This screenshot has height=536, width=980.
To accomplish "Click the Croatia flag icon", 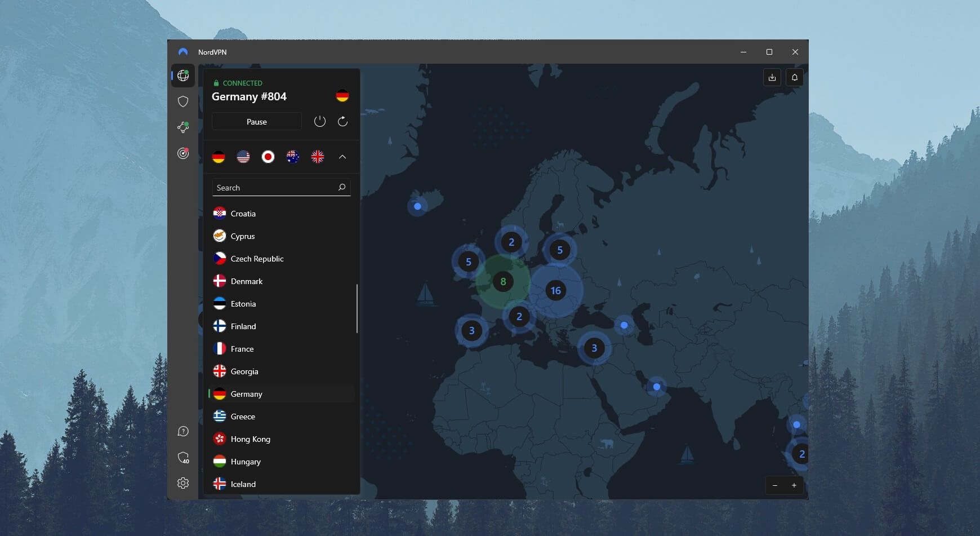I will point(220,213).
